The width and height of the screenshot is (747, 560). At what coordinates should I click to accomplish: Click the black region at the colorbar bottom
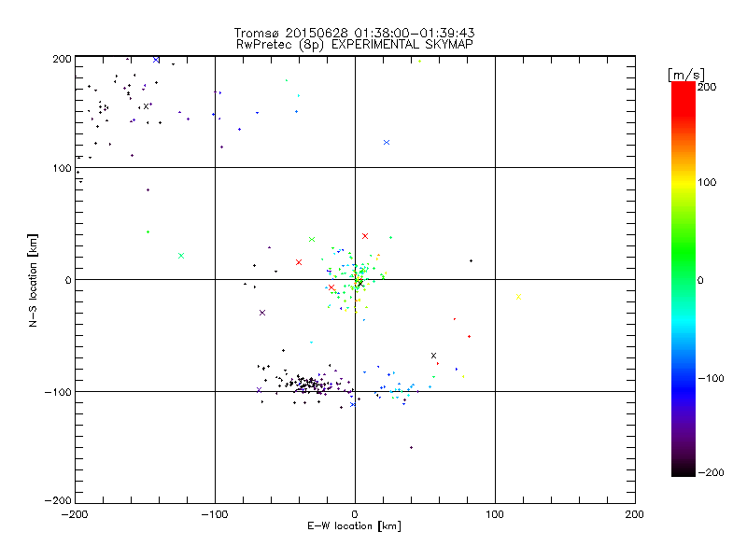tap(684, 469)
